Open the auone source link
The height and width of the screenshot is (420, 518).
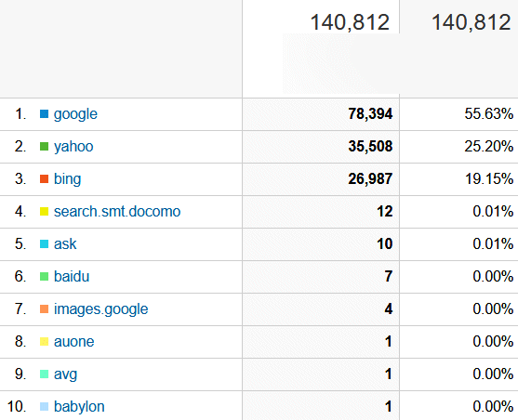click(x=73, y=342)
